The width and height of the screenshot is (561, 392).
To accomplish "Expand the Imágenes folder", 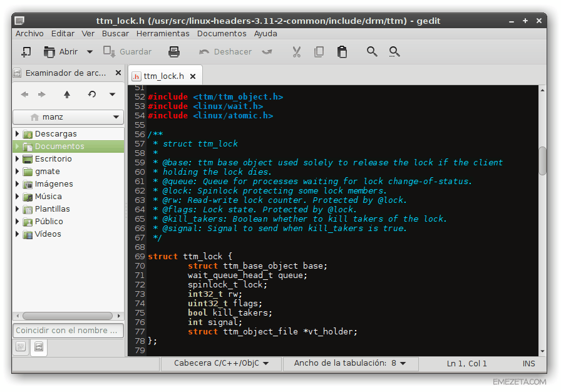I will pyautogui.click(x=17, y=184).
